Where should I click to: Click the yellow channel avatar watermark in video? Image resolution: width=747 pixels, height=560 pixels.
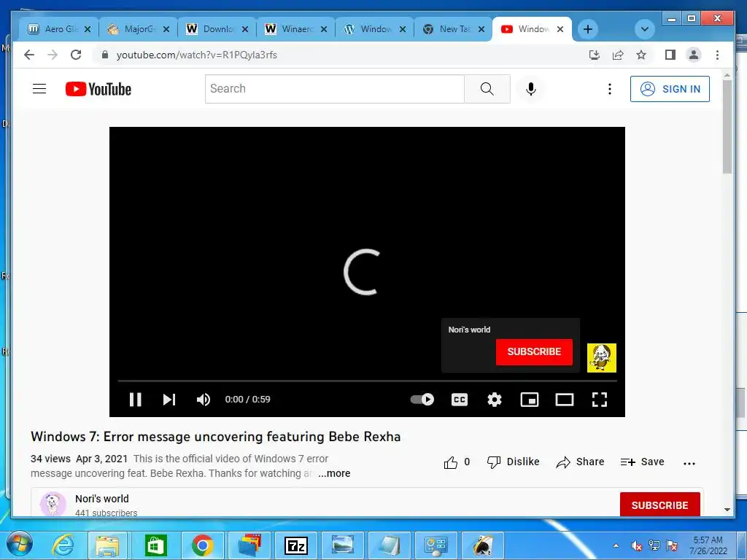[x=601, y=357]
